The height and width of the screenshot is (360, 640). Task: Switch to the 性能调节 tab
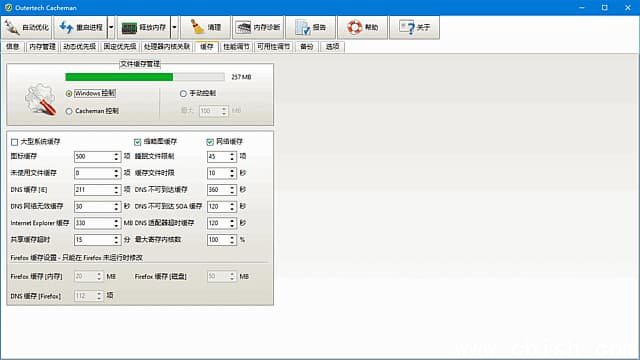(236, 47)
